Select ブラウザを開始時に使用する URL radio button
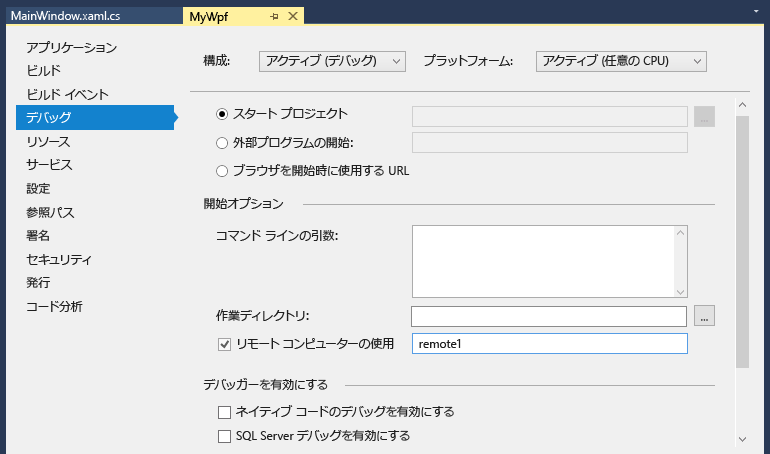Image resolution: width=770 pixels, height=454 pixels. click(x=222, y=171)
